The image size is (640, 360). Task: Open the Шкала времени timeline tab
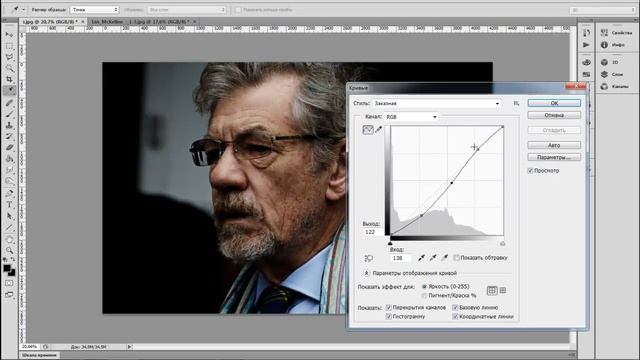click(x=40, y=355)
